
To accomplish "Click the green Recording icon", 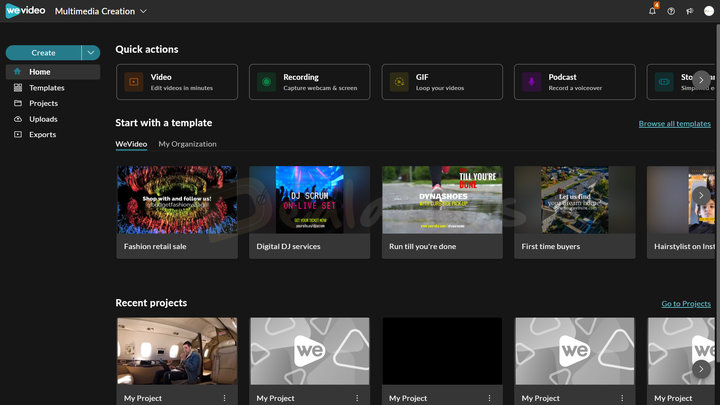I will tap(266, 82).
